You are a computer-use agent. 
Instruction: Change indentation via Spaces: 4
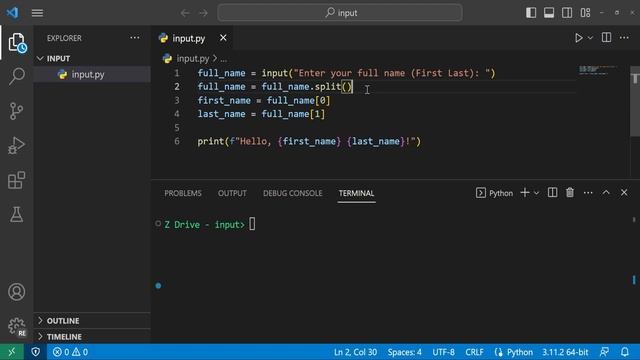(404, 352)
